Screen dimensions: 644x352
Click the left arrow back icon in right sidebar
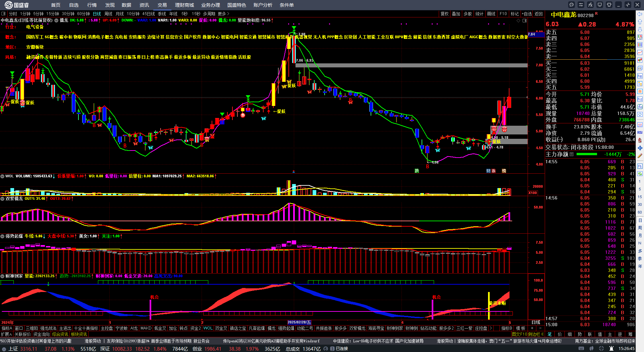640,14
